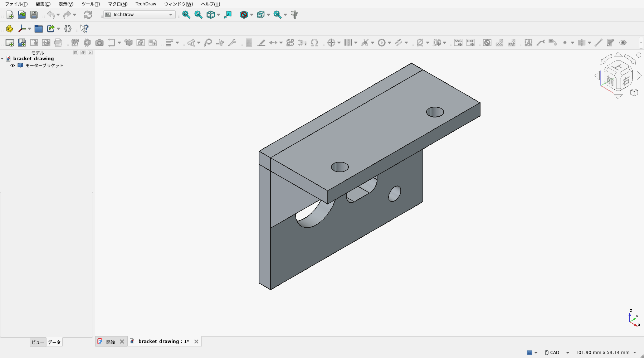This screenshot has height=358, width=644.
Task: Open the TechDraw menu
Action: click(x=146, y=4)
